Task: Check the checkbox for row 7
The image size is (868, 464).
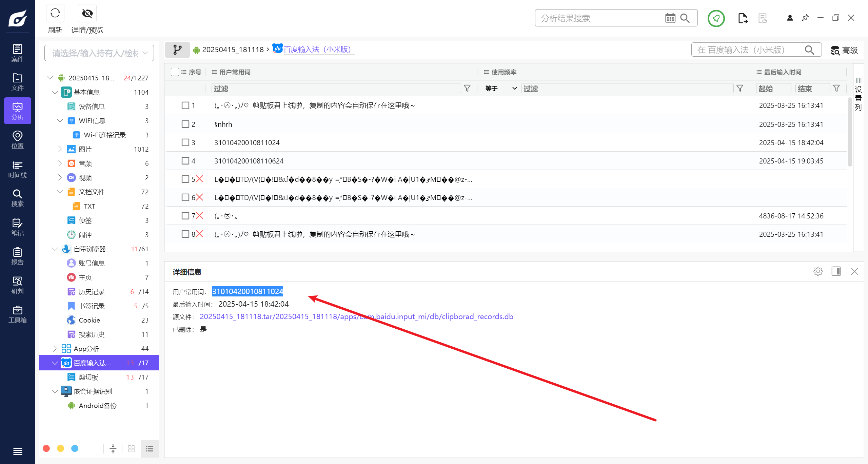Action: click(185, 216)
